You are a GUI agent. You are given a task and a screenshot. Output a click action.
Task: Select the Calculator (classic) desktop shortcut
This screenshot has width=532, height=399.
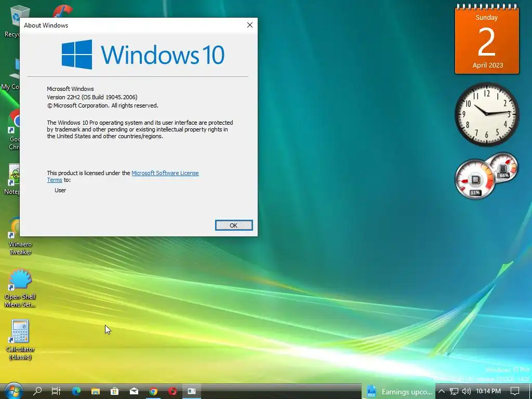(x=20, y=340)
